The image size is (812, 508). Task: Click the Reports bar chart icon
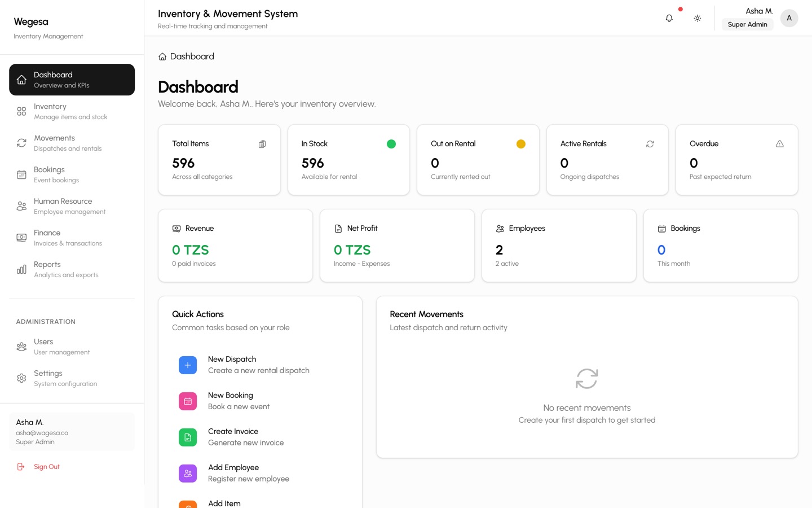(21, 269)
